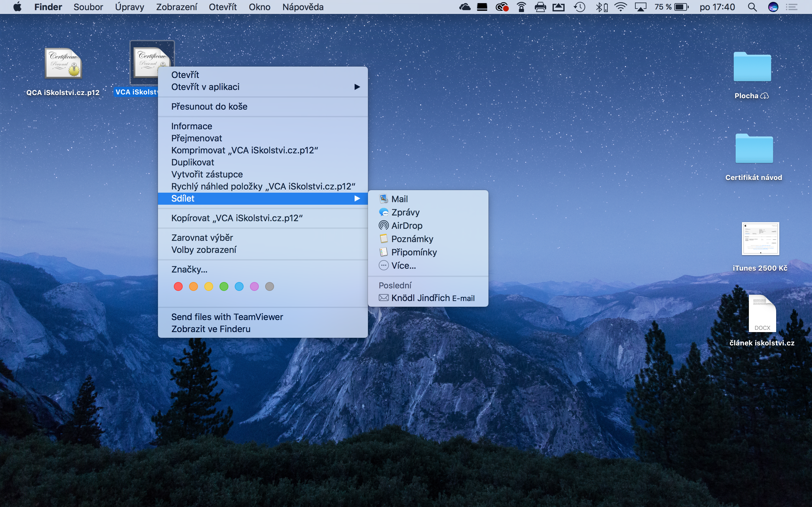Apply the red color tag
812x507 pixels.
tap(178, 286)
